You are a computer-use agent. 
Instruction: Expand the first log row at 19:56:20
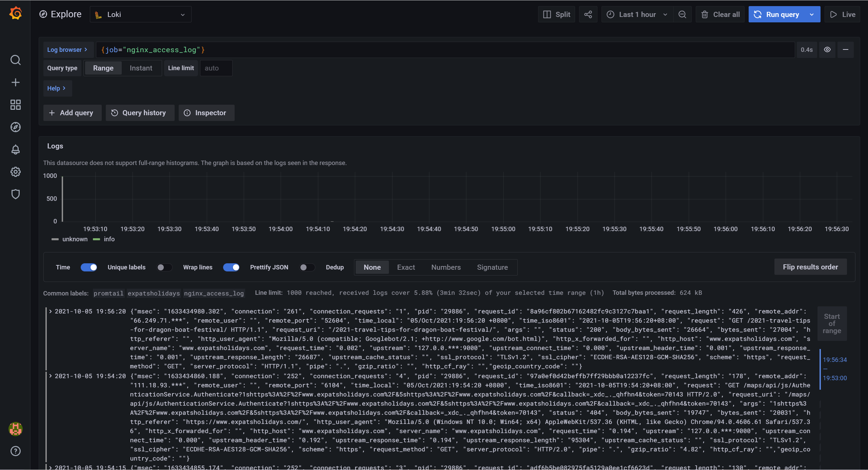(x=51, y=311)
